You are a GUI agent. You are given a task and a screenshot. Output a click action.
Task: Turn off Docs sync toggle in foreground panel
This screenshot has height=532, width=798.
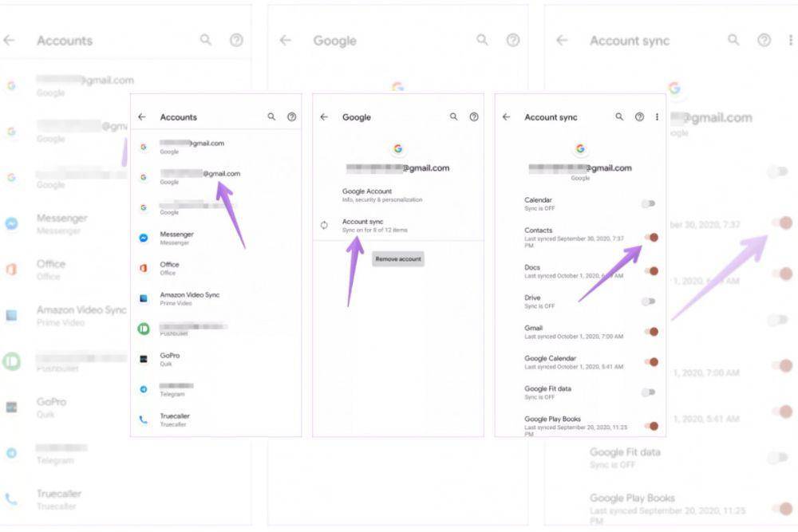(651, 271)
